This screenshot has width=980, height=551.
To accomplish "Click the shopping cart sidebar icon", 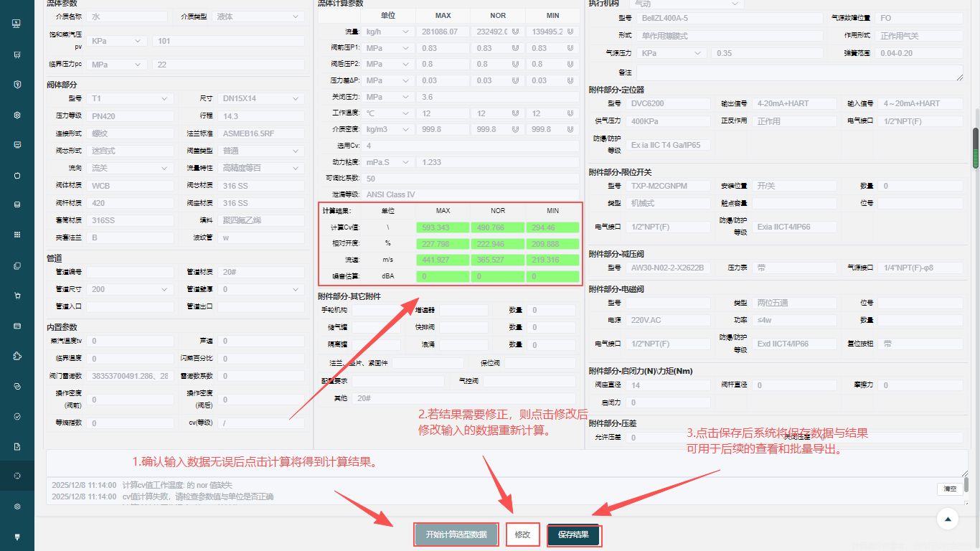I will [x=17, y=295].
